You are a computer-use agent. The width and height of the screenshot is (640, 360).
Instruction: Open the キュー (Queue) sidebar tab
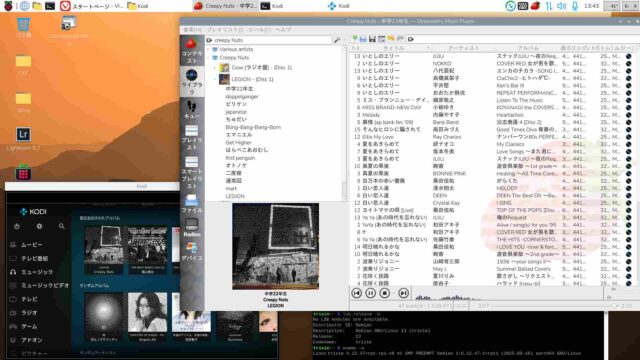pyautogui.click(x=192, y=110)
